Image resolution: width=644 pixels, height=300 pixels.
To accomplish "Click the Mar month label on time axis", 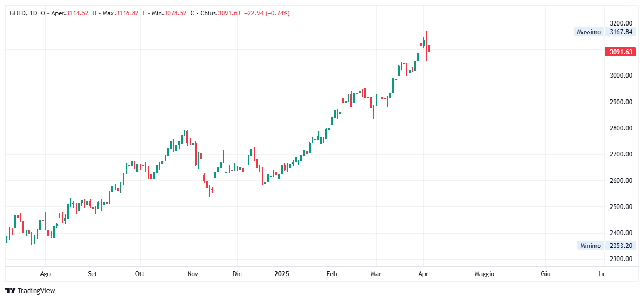I will (x=376, y=274).
